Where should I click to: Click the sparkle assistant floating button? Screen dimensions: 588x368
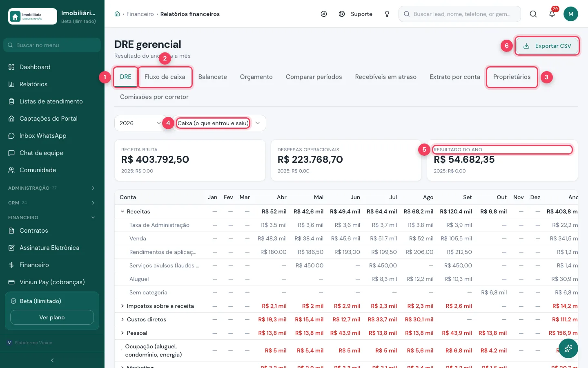pyautogui.click(x=568, y=348)
